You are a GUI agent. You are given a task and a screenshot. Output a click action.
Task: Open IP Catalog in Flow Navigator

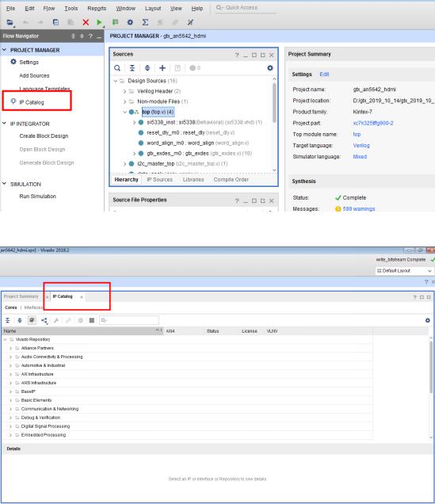tap(32, 102)
